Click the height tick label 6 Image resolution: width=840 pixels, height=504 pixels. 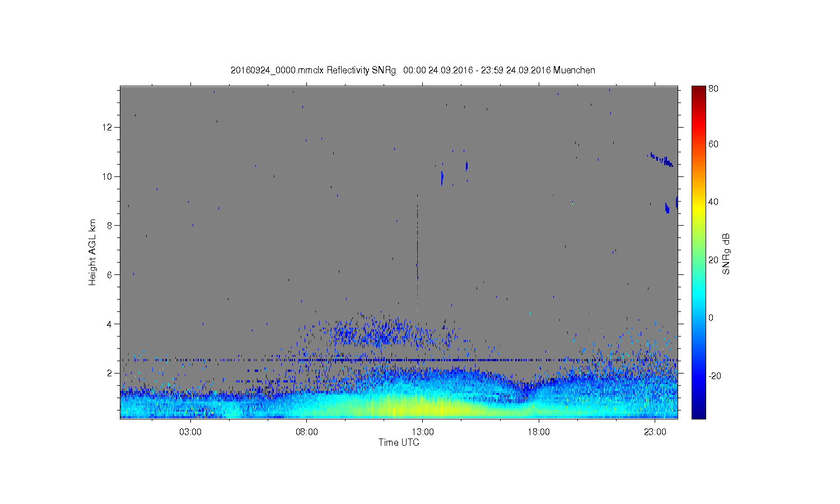pyautogui.click(x=110, y=274)
